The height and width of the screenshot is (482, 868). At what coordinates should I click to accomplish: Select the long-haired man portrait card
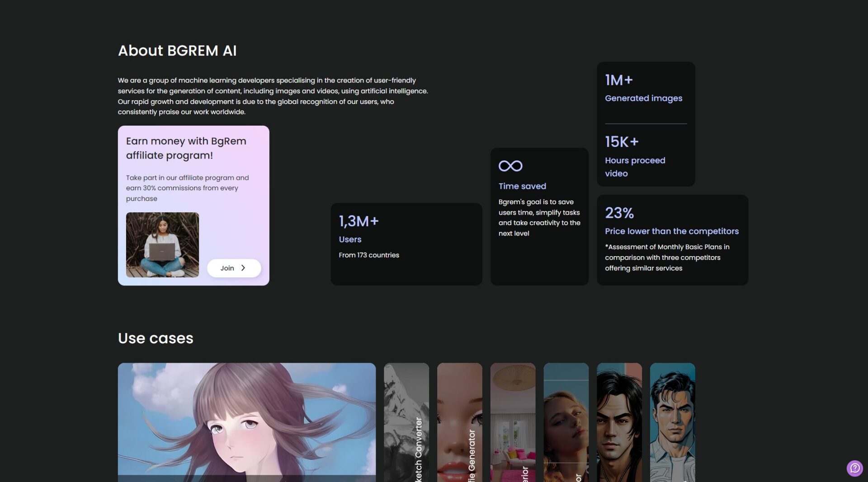pyautogui.click(x=619, y=422)
